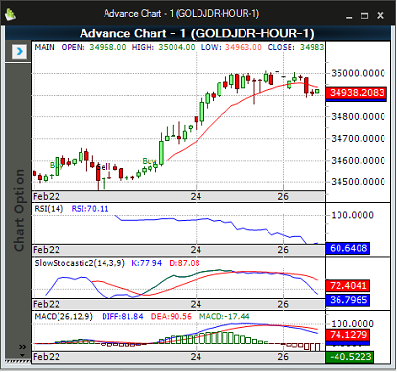Click the Sell signal marker on chart
This screenshot has width=397, height=372.
point(103,167)
